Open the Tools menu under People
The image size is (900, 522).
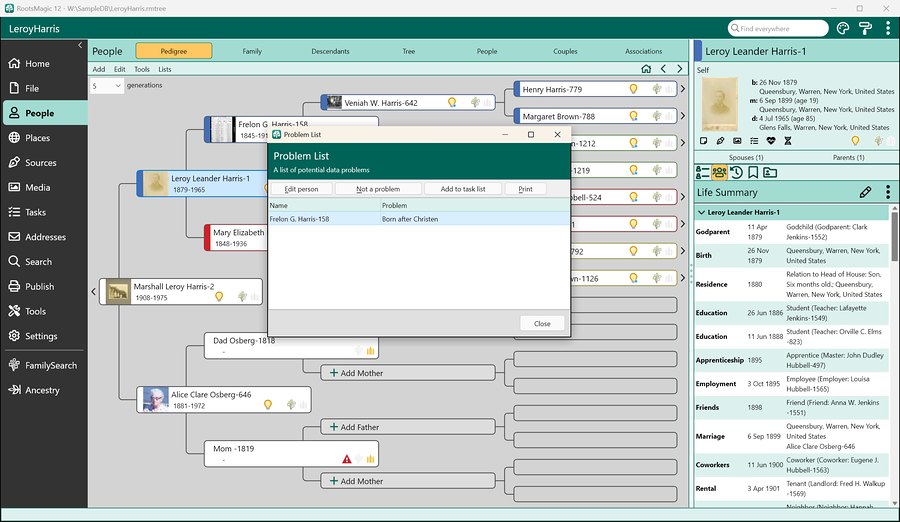pos(142,69)
